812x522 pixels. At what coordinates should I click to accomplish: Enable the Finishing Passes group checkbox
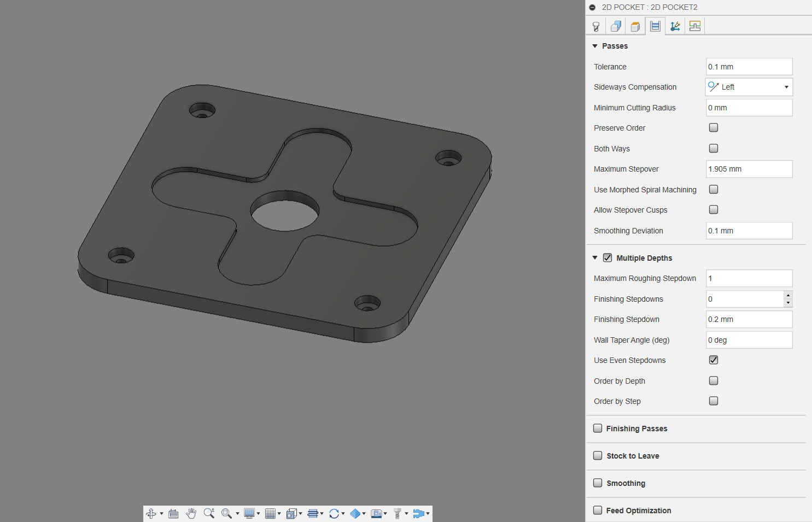pyautogui.click(x=598, y=428)
